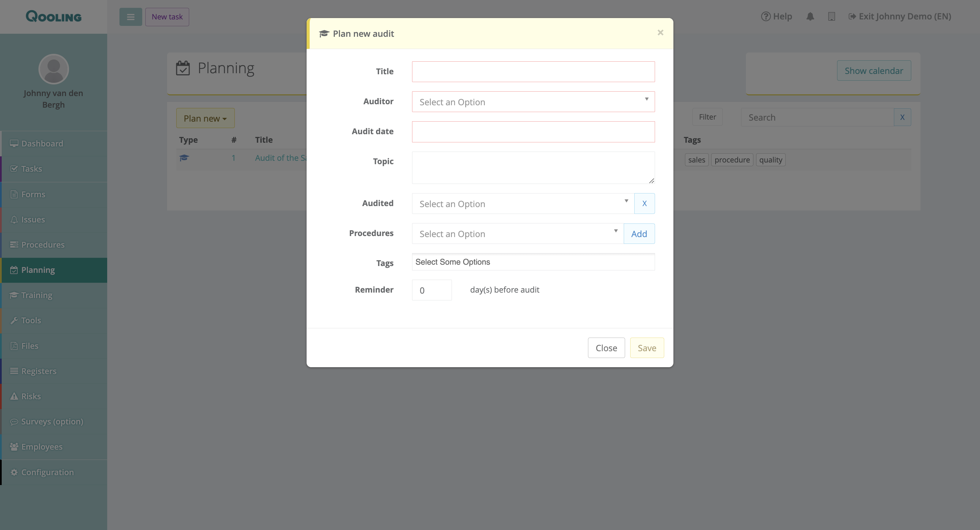The height and width of the screenshot is (530, 980).
Task: Click the Help question mark icon
Action: [x=765, y=16]
